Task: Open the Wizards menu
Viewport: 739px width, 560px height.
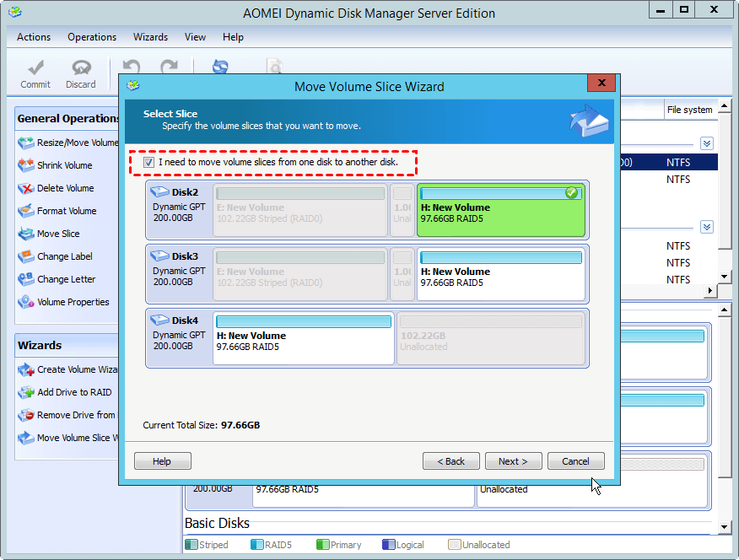Action: click(x=150, y=37)
